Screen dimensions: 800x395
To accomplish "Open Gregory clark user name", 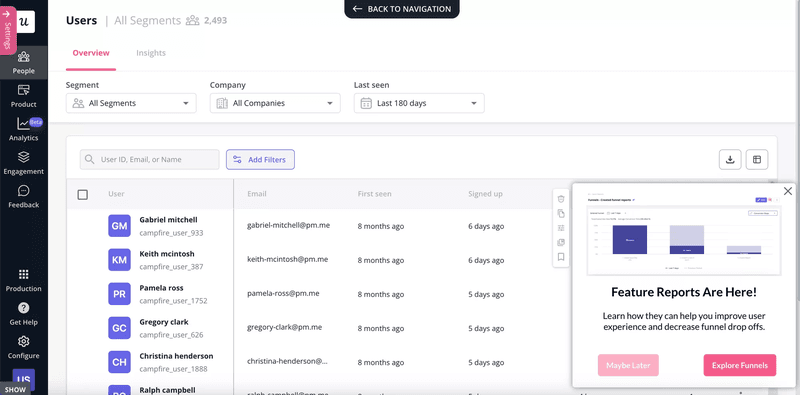I will point(164,322).
